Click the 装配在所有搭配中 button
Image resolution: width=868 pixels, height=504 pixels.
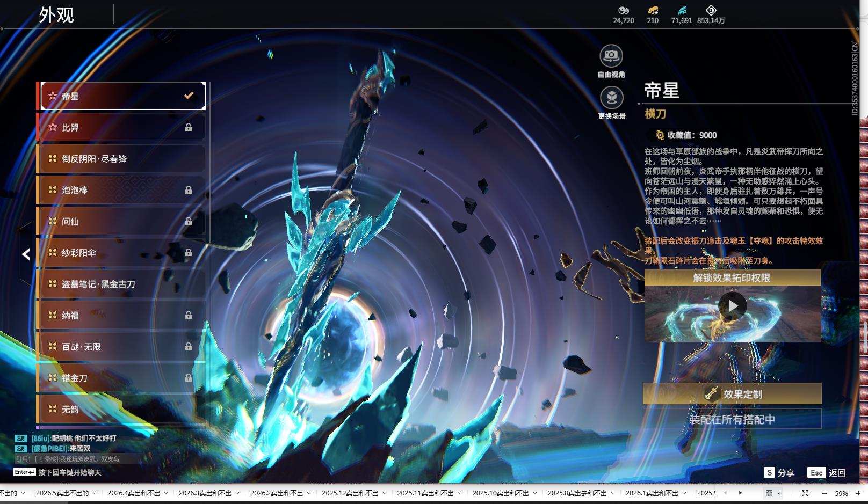(x=732, y=419)
